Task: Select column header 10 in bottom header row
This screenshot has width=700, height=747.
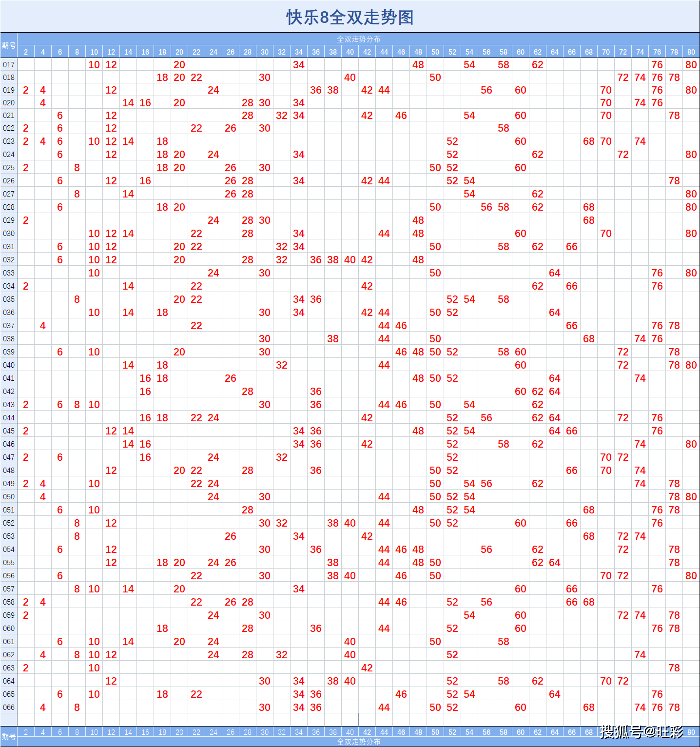Action: [x=94, y=732]
